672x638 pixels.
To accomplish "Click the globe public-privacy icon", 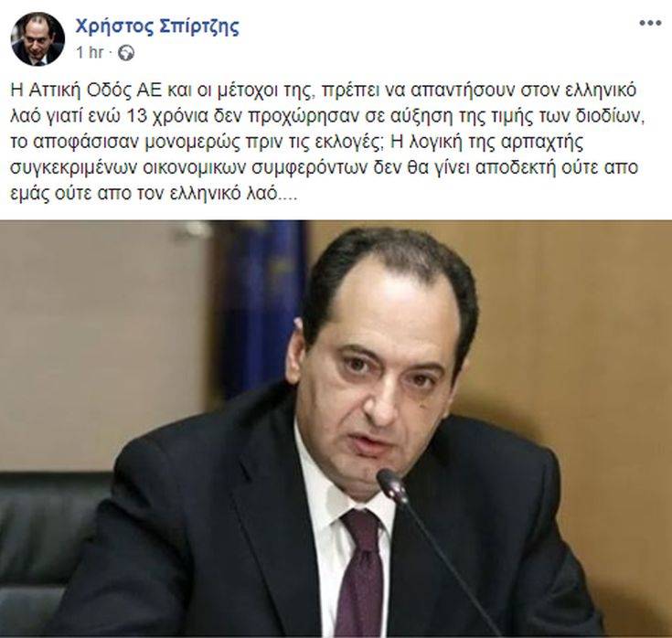I will 126,53.
